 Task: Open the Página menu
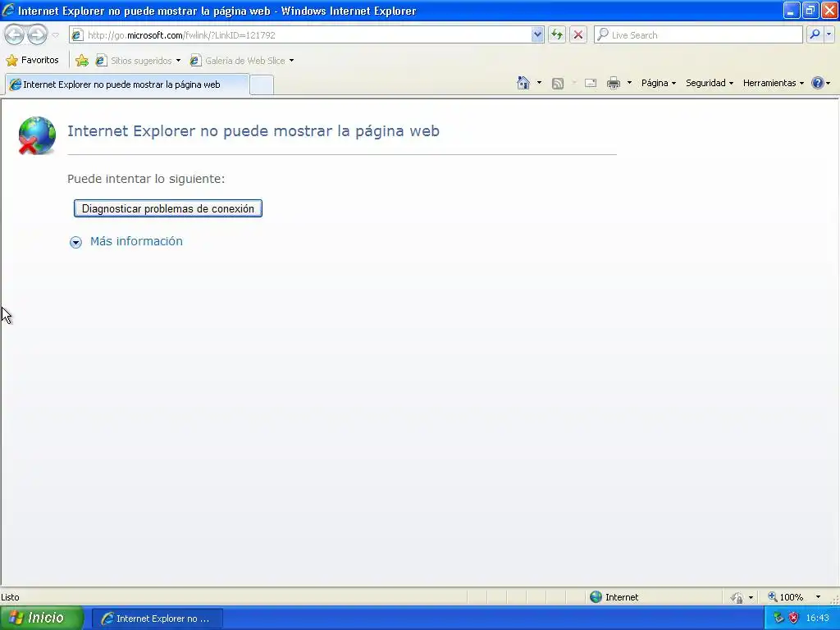[659, 83]
